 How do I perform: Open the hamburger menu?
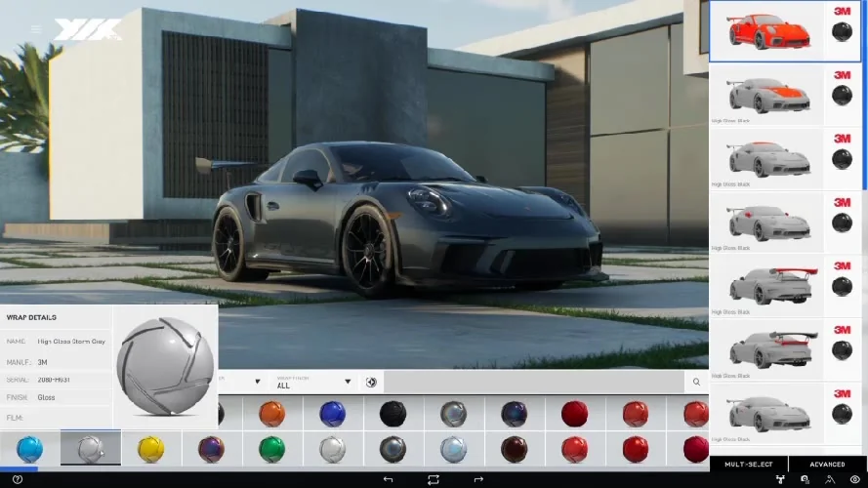36,29
